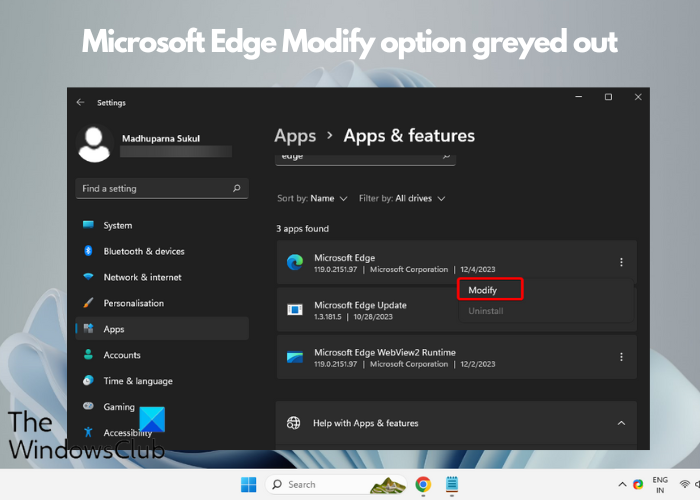Open Gaming settings

coord(162,407)
